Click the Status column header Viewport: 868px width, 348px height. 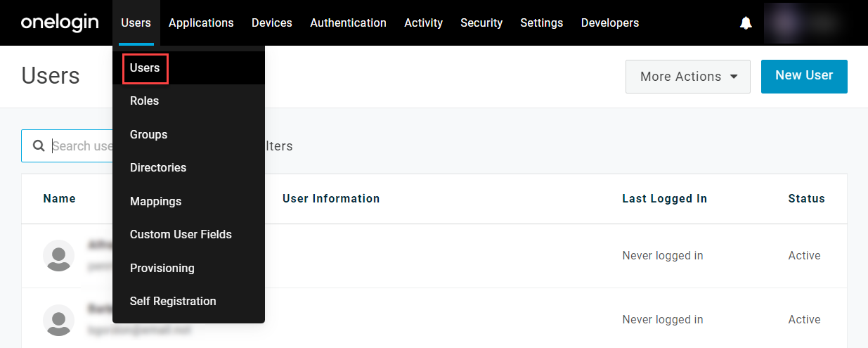[x=807, y=199]
